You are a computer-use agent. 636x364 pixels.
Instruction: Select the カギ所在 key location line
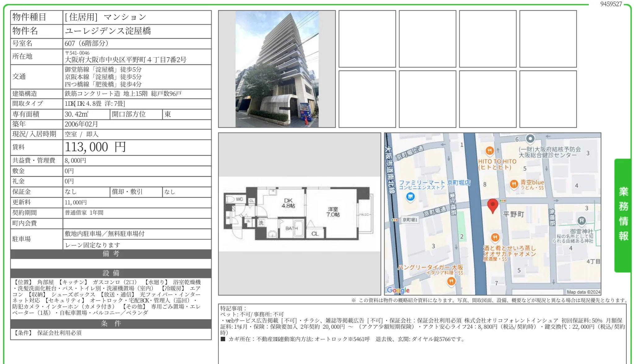tap(343, 339)
